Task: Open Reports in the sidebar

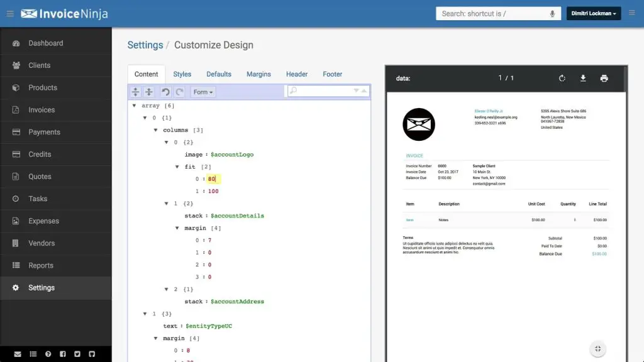Action: click(x=56, y=265)
